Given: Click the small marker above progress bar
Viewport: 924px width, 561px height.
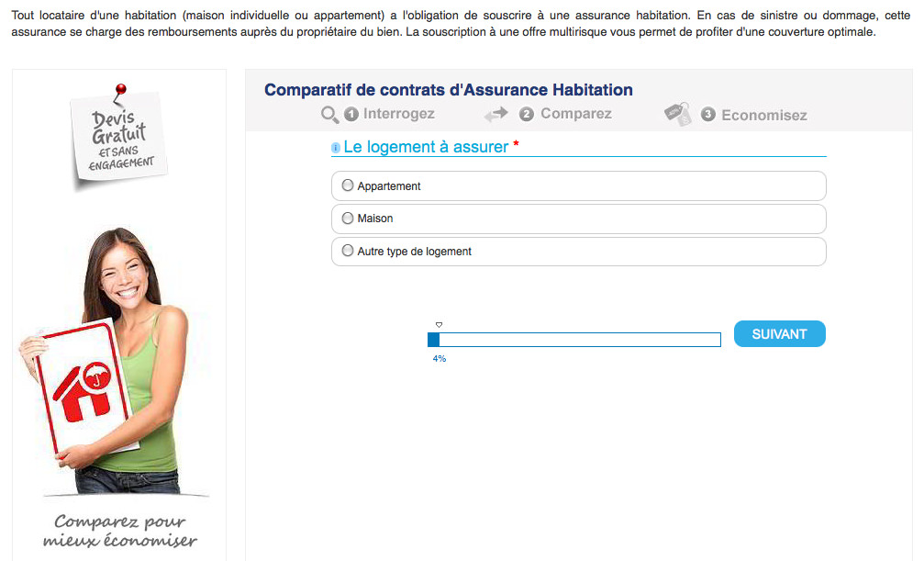Looking at the screenshot, I should pyautogui.click(x=439, y=325).
